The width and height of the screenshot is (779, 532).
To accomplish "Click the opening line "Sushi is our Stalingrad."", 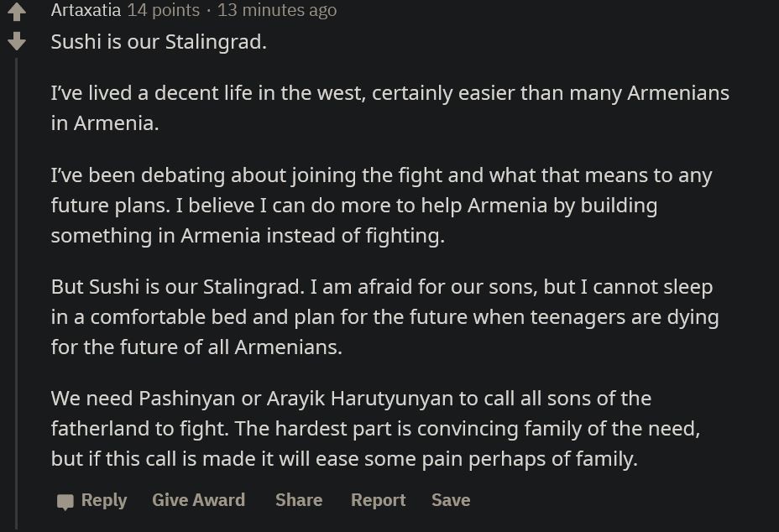I will [x=159, y=42].
